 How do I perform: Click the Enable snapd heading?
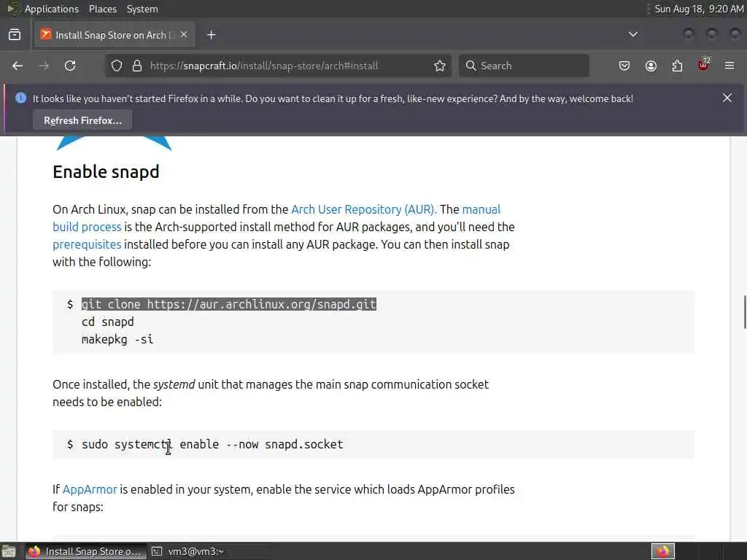point(106,172)
